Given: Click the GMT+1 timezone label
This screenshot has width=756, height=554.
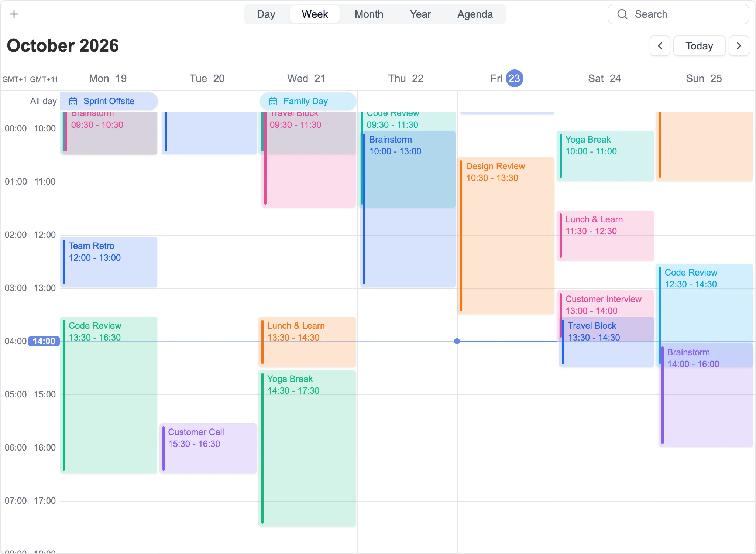Looking at the screenshot, I should point(14,79).
